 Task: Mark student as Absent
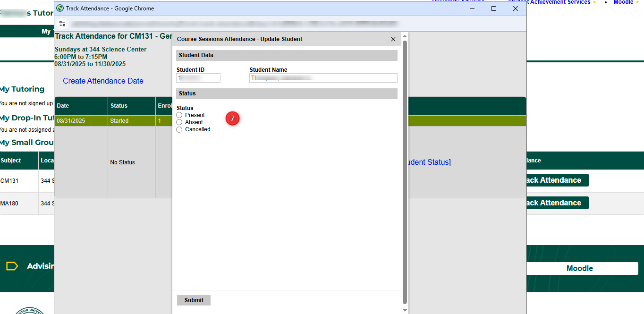pos(179,122)
